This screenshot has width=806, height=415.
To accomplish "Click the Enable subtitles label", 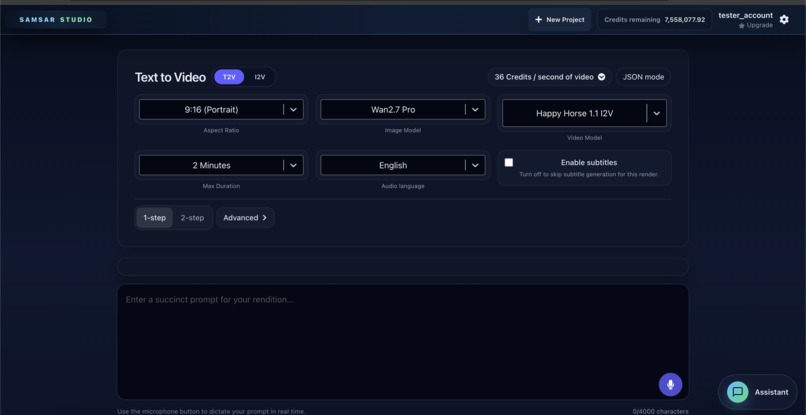I will (x=589, y=163).
